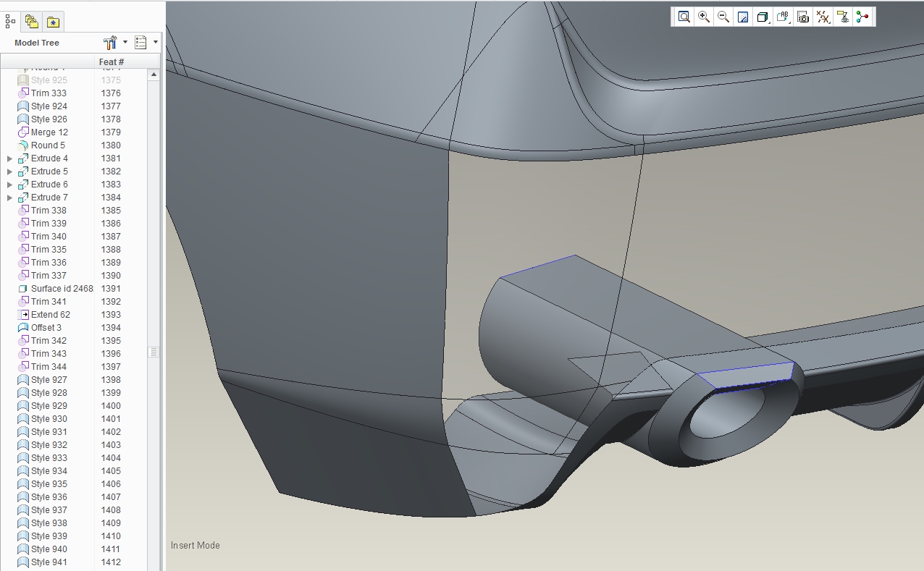Click the Style 938 feature icon

tap(23, 523)
